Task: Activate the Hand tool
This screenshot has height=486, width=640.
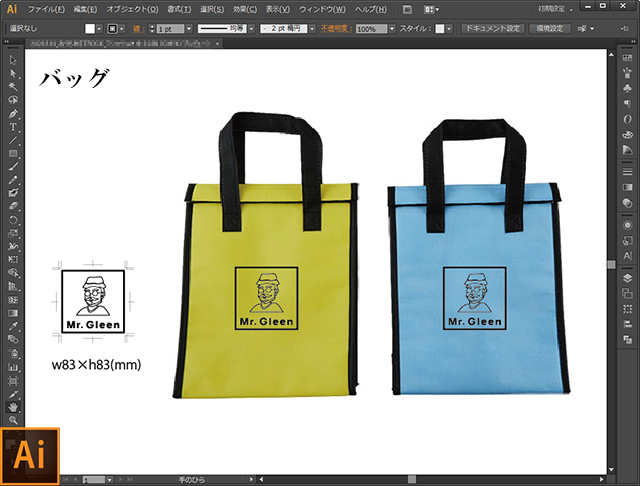Action: click(x=13, y=407)
